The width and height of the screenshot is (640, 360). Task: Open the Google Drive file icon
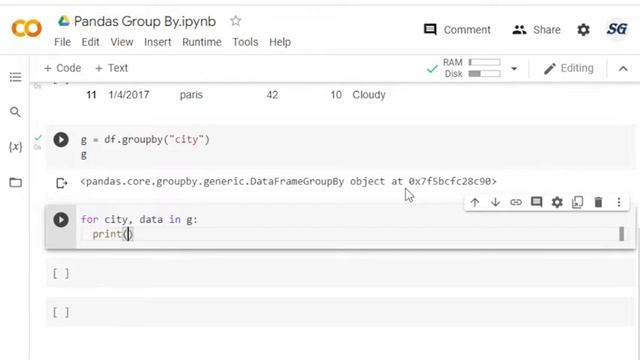(x=64, y=21)
